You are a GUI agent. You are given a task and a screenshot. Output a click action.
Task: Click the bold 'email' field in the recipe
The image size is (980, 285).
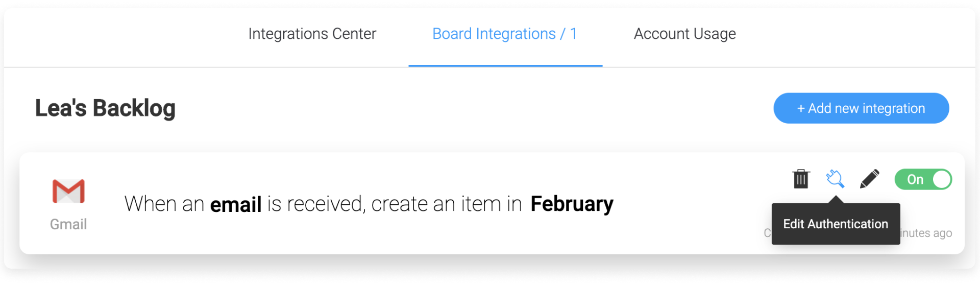coord(236,204)
